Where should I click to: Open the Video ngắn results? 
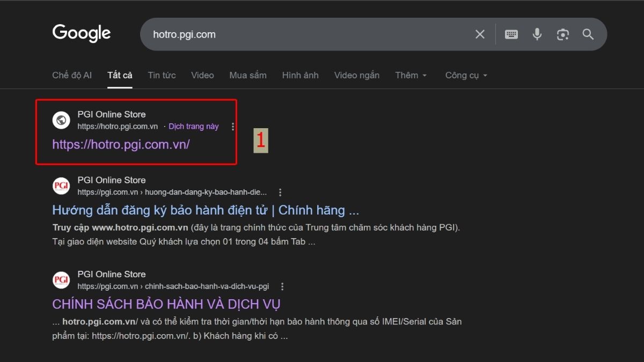pyautogui.click(x=356, y=75)
